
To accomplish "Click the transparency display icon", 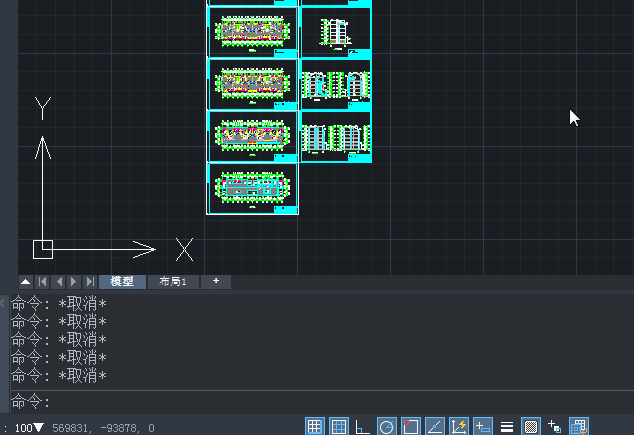I will 531,427.
